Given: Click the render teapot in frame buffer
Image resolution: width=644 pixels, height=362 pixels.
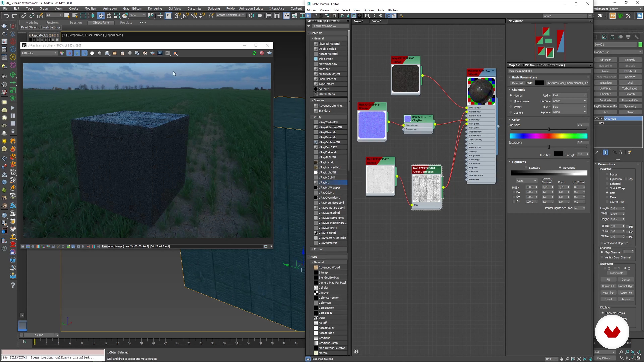Looking at the screenshot, I should pyautogui.click(x=270, y=53).
